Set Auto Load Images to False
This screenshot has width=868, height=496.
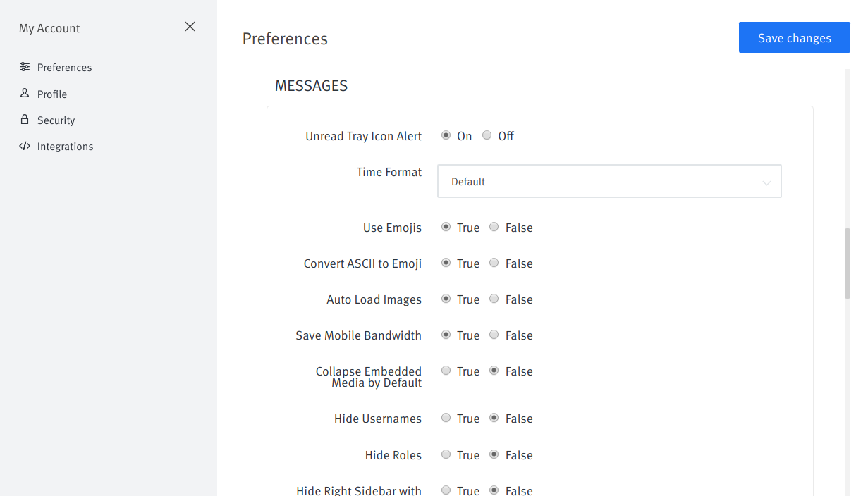494,299
